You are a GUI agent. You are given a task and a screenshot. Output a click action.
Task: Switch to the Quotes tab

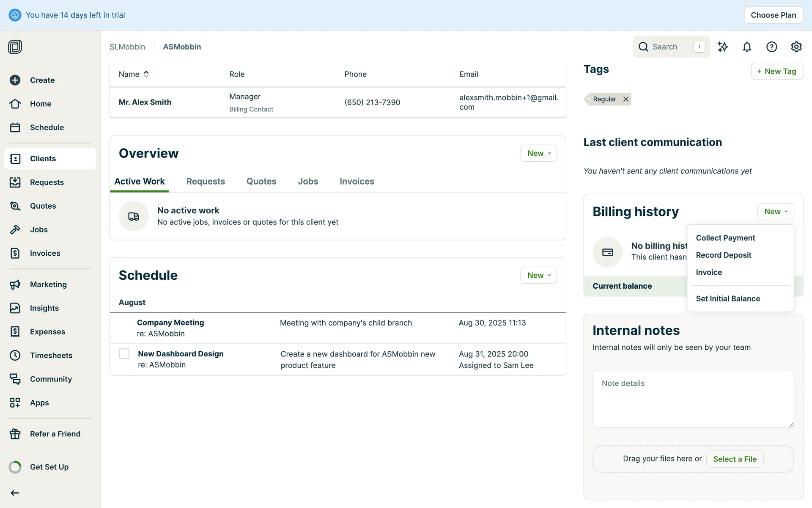tap(261, 181)
